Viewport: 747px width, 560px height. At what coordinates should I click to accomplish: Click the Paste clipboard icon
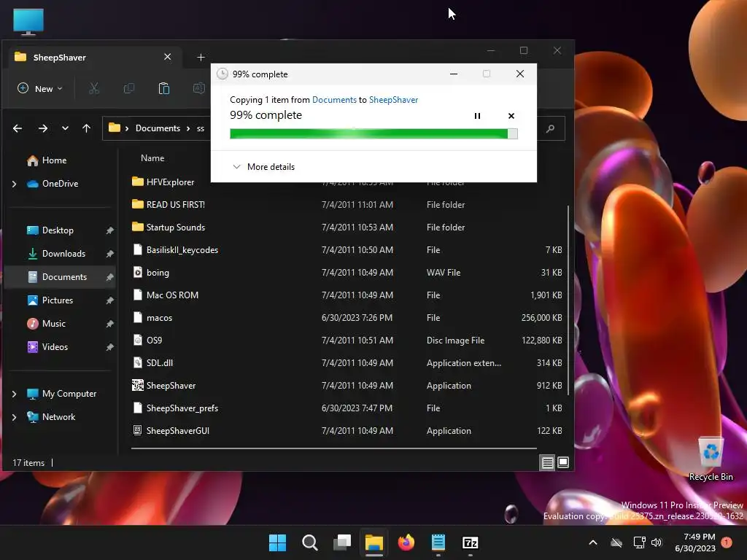(x=164, y=88)
